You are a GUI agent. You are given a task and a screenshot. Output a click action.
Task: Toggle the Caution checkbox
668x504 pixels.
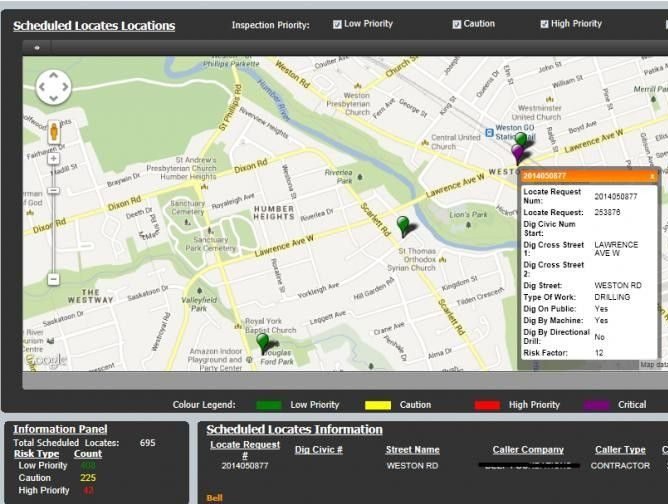[x=457, y=24]
